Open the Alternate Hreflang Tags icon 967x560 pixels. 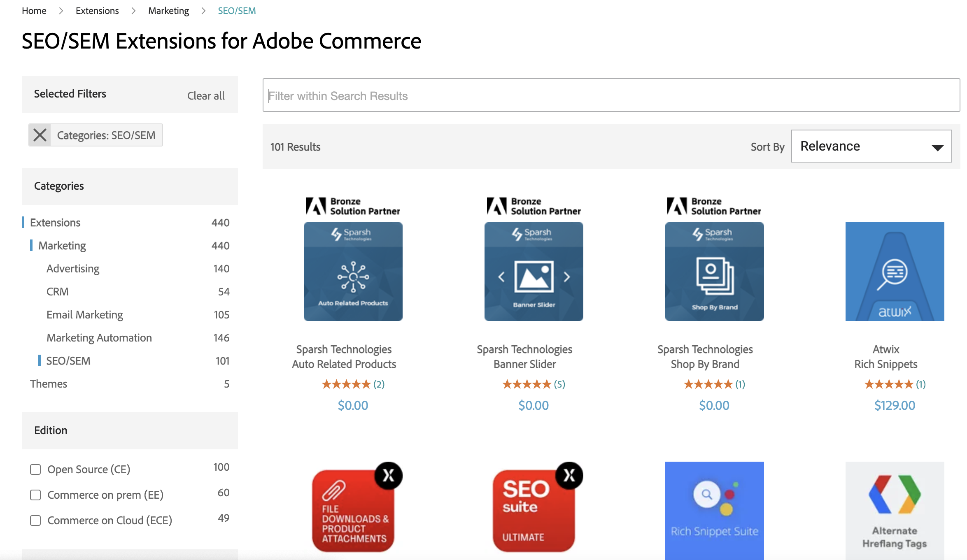pyautogui.click(x=895, y=511)
